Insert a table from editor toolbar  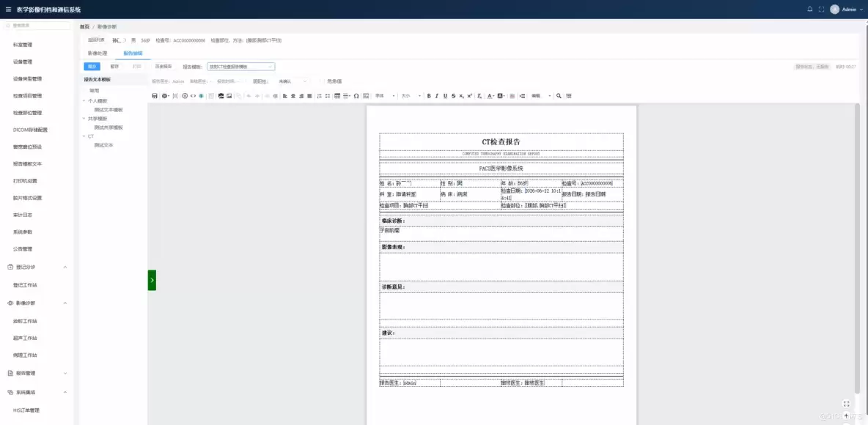[337, 96]
